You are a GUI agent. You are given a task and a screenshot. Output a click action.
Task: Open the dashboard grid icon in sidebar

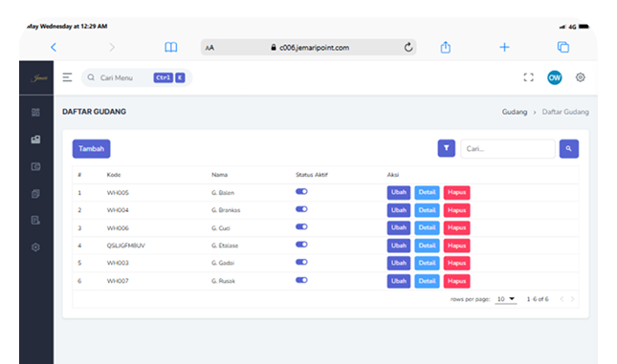coord(35,113)
